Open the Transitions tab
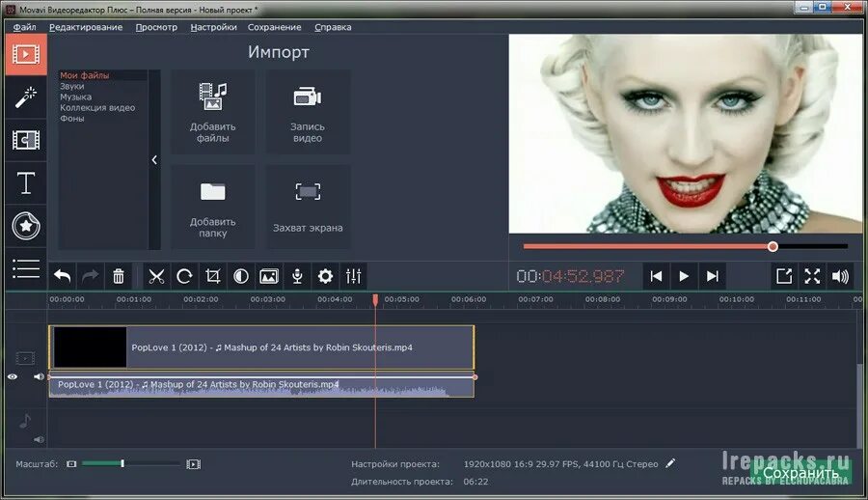The image size is (868, 500). tap(26, 140)
